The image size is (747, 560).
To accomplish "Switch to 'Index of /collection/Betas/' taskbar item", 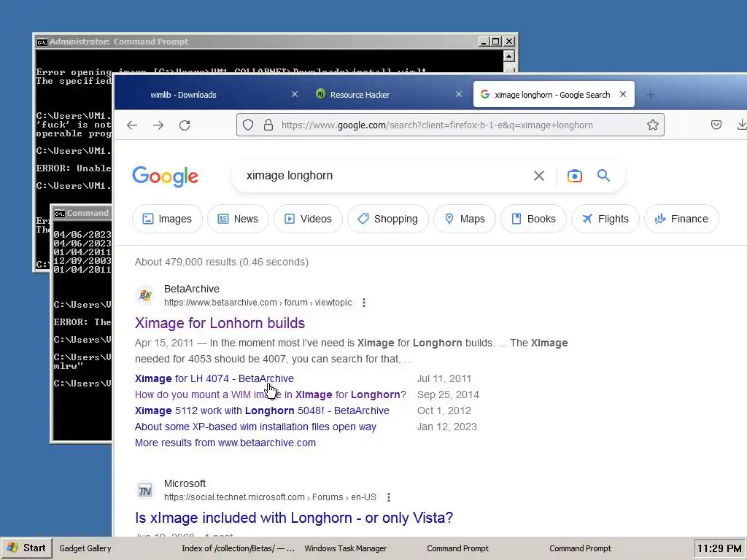I will pyautogui.click(x=238, y=548).
